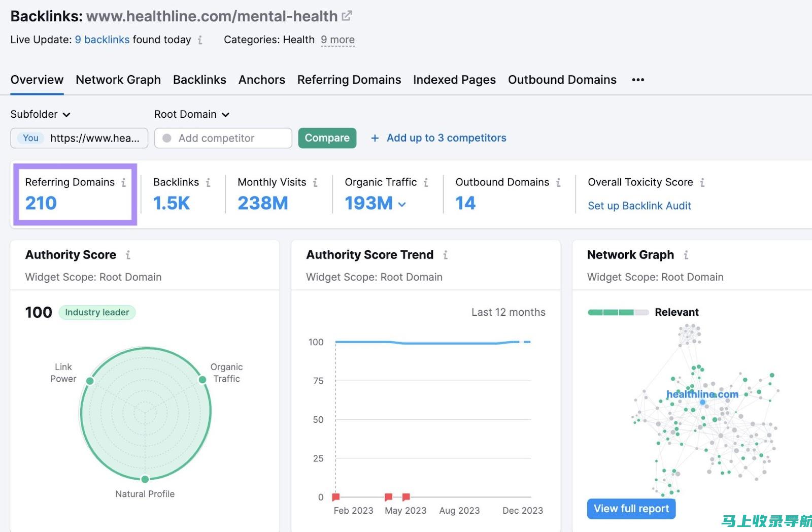Click the Relevant relevance bar indicator
812x532 pixels.
coord(618,312)
